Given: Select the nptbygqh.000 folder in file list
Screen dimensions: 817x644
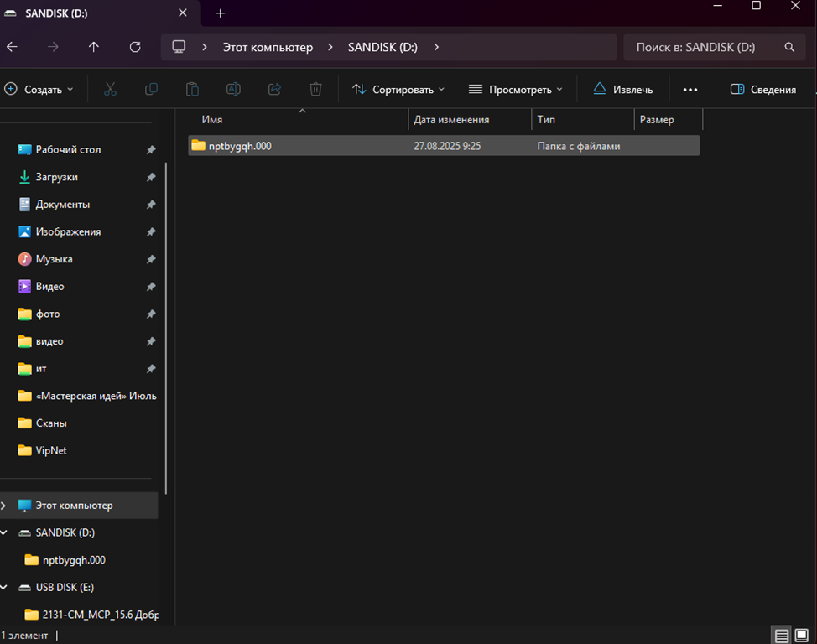Looking at the screenshot, I should [240, 146].
